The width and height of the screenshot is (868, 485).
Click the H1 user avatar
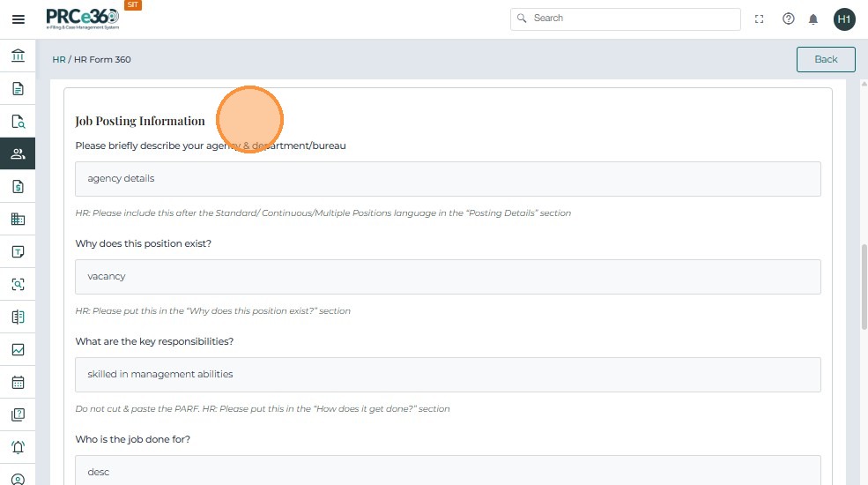[x=843, y=19]
